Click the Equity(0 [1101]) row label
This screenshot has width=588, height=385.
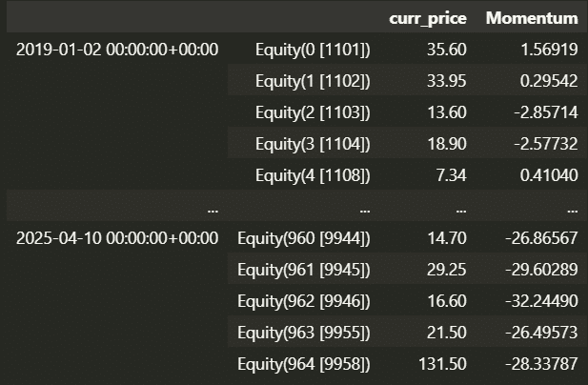pyautogui.click(x=313, y=50)
